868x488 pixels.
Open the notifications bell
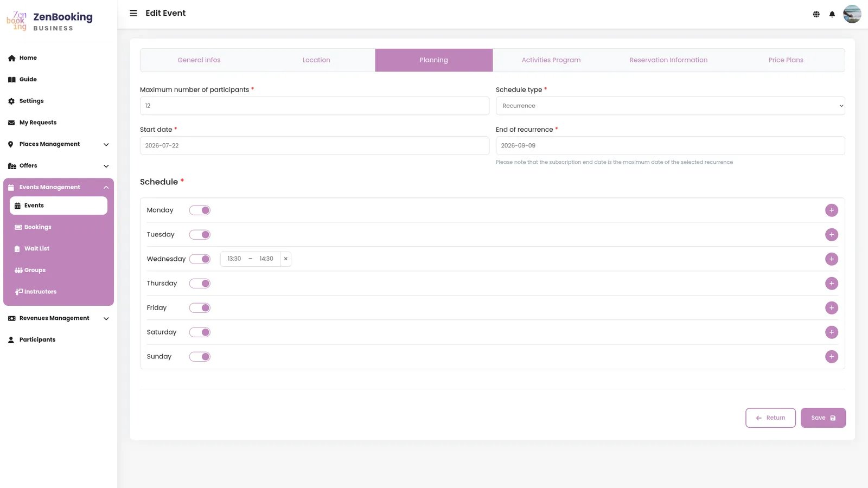point(832,14)
